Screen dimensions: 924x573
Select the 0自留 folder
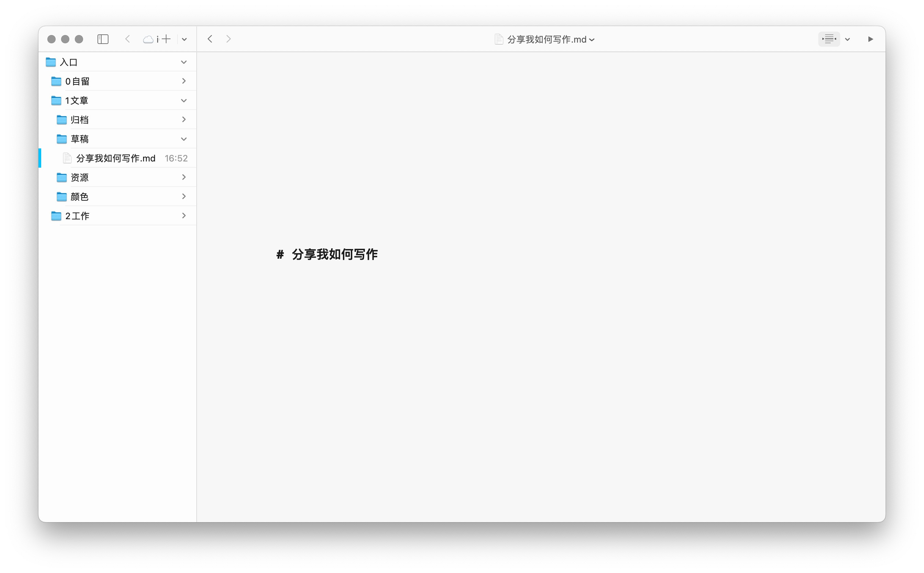(x=117, y=81)
